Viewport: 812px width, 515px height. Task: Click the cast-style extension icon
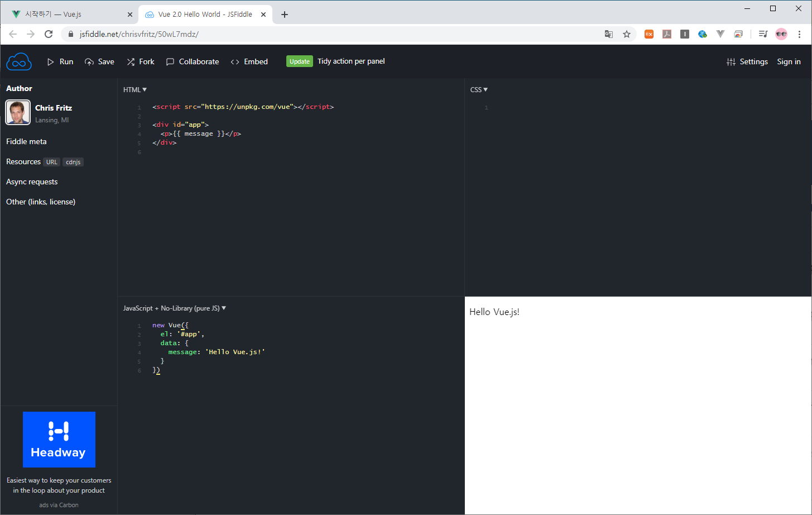tap(738, 34)
